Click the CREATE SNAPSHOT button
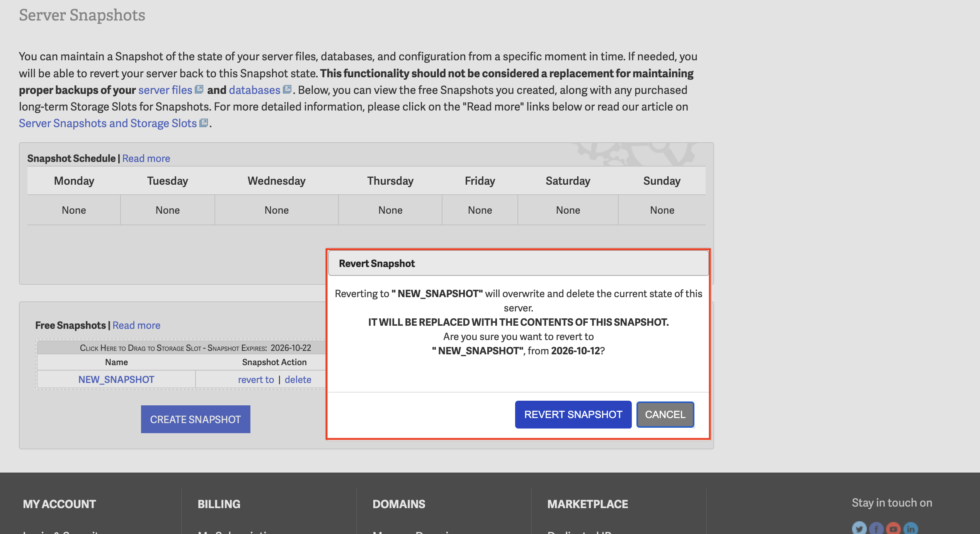The height and width of the screenshot is (534, 980). pyautogui.click(x=196, y=419)
